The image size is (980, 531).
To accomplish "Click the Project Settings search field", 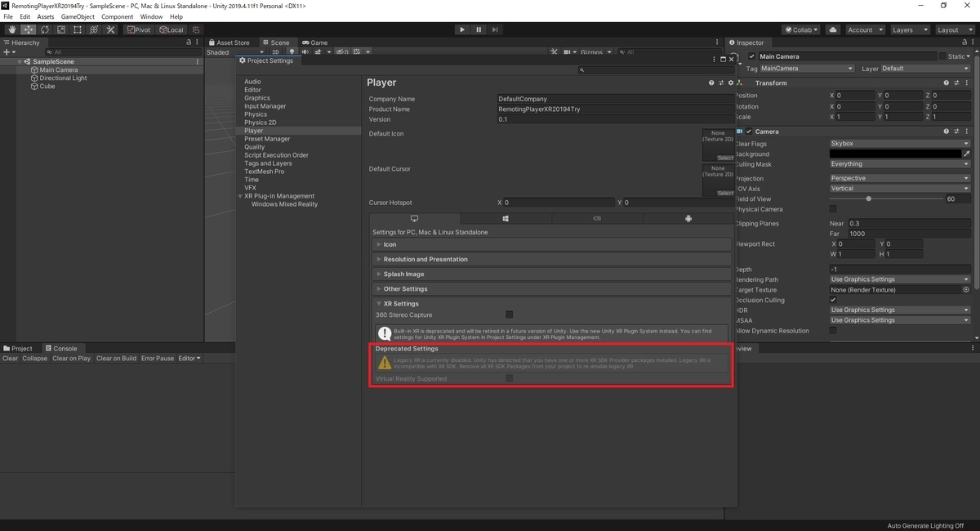I will (x=656, y=70).
